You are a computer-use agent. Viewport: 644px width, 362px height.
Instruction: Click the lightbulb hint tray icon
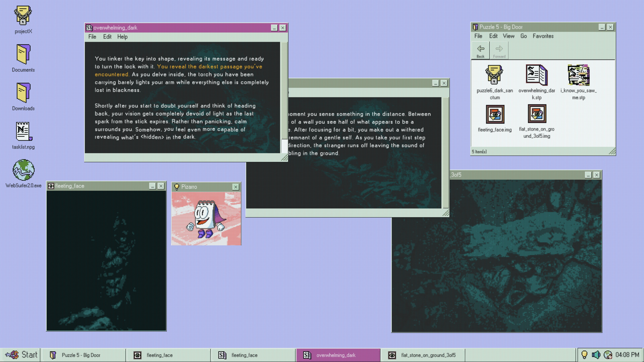pyautogui.click(x=584, y=355)
